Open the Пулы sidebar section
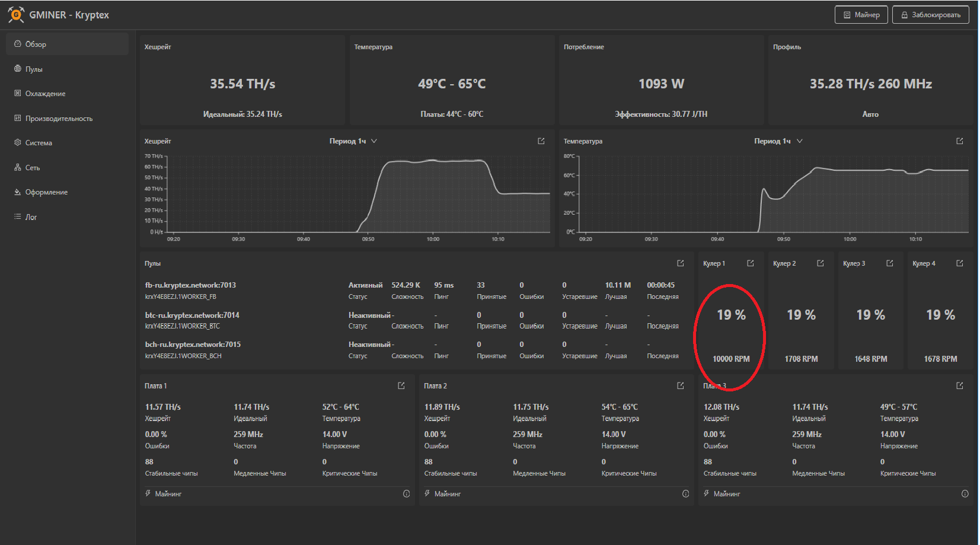 (x=34, y=69)
